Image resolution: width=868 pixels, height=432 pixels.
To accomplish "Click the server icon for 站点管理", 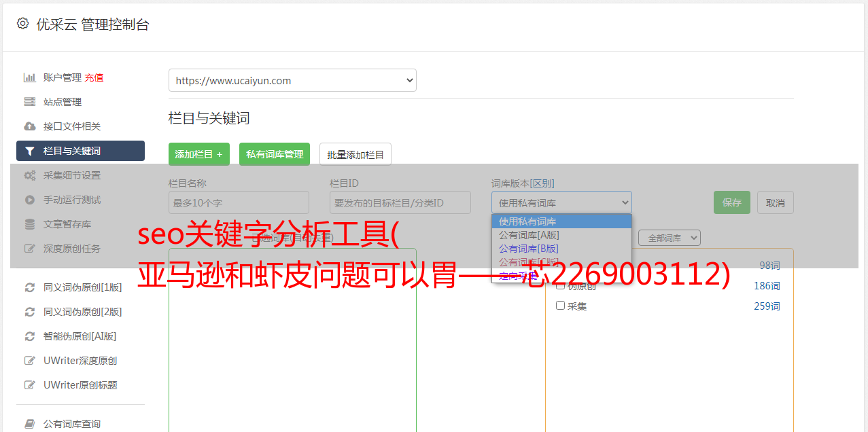I will pos(29,102).
